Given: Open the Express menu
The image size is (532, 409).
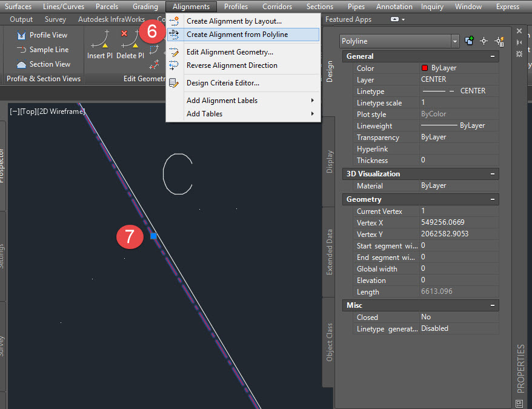Looking at the screenshot, I should 508,7.
